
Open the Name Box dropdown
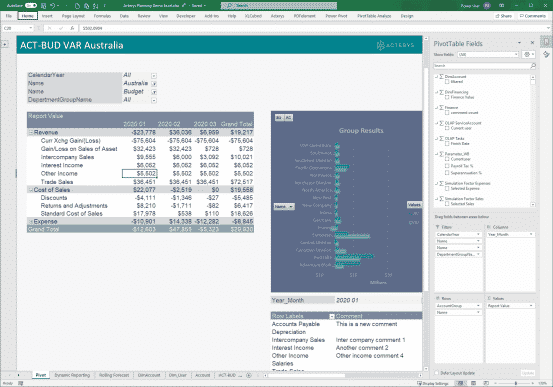coord(31,28)
